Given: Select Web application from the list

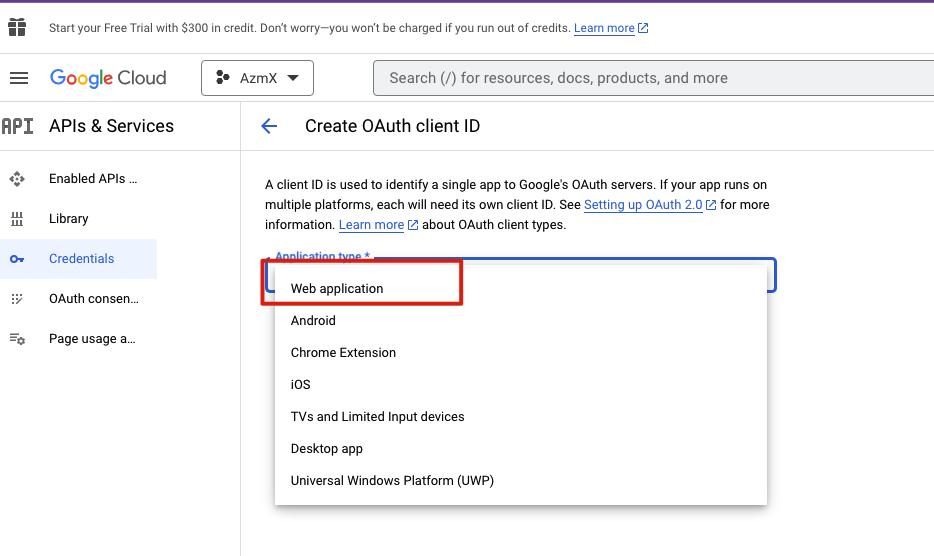Looking at the screenshot, I should (337, 289).
